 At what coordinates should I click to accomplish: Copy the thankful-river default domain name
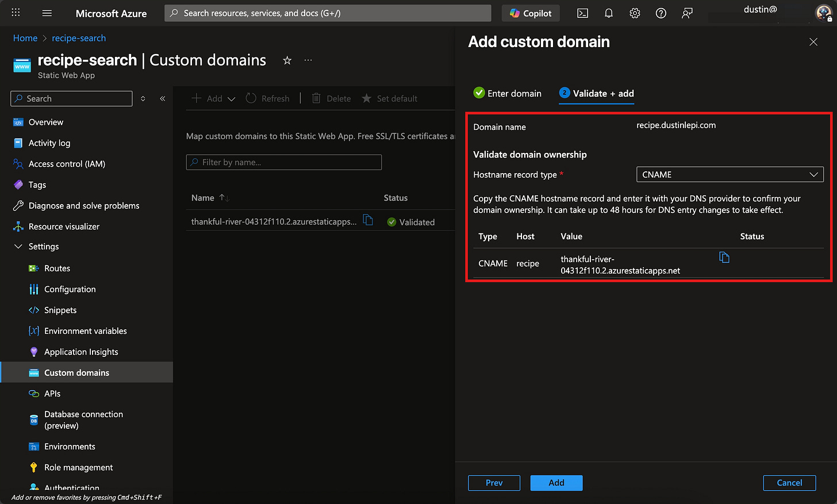[x=368, y=221]
